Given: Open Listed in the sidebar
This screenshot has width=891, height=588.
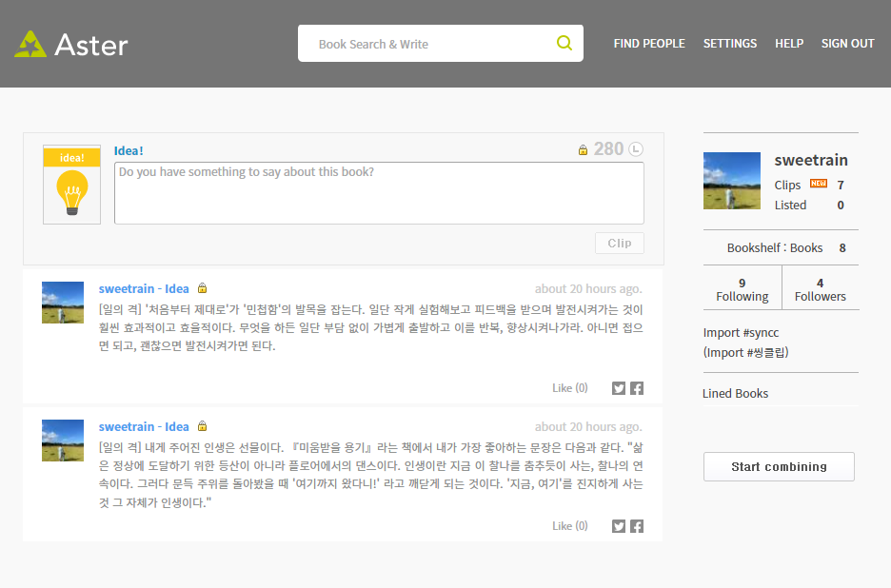Looking at the screenshot, I should pos(790,206).
